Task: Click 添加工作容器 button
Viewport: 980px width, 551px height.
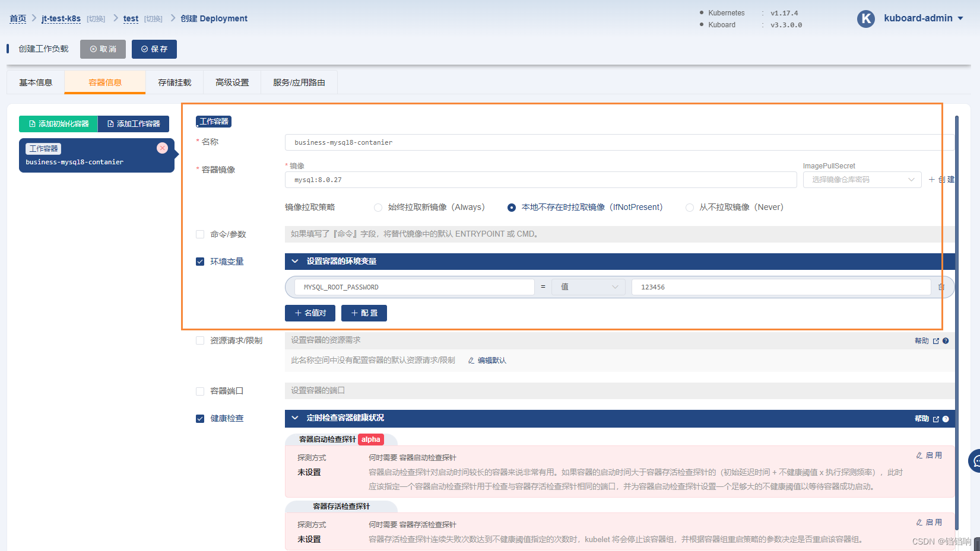Action: coord(134,124)
